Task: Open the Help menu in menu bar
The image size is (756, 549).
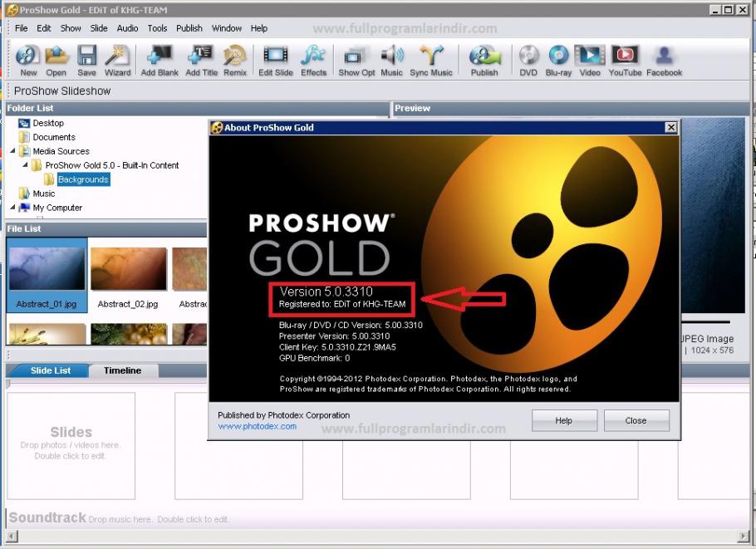Action: click(x=259, y=28)
